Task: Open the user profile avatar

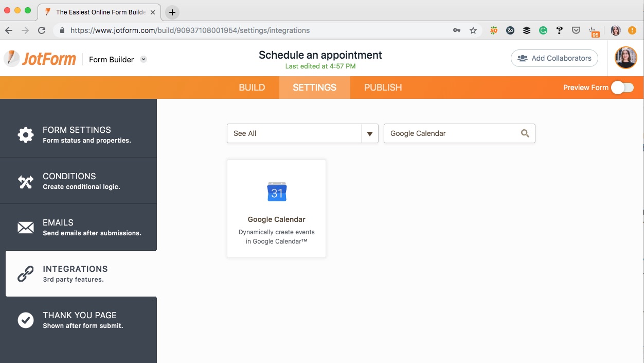Action: click(x=626, y=58)
